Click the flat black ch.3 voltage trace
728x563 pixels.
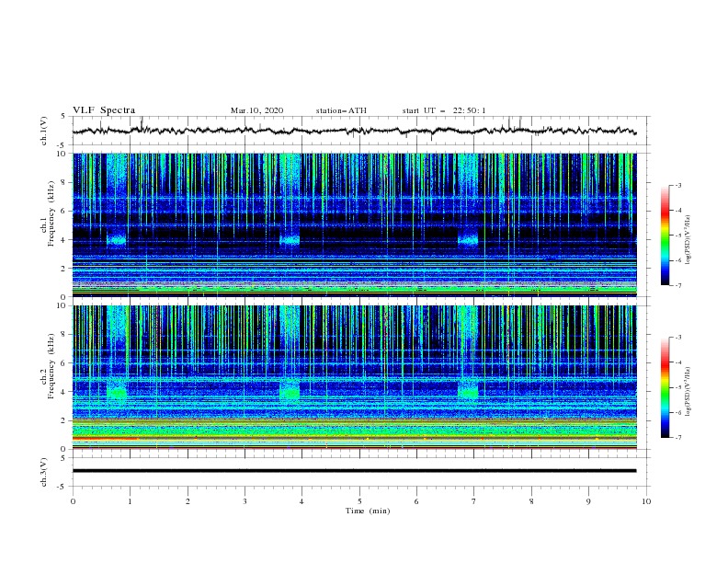click(x=354, y=471)
